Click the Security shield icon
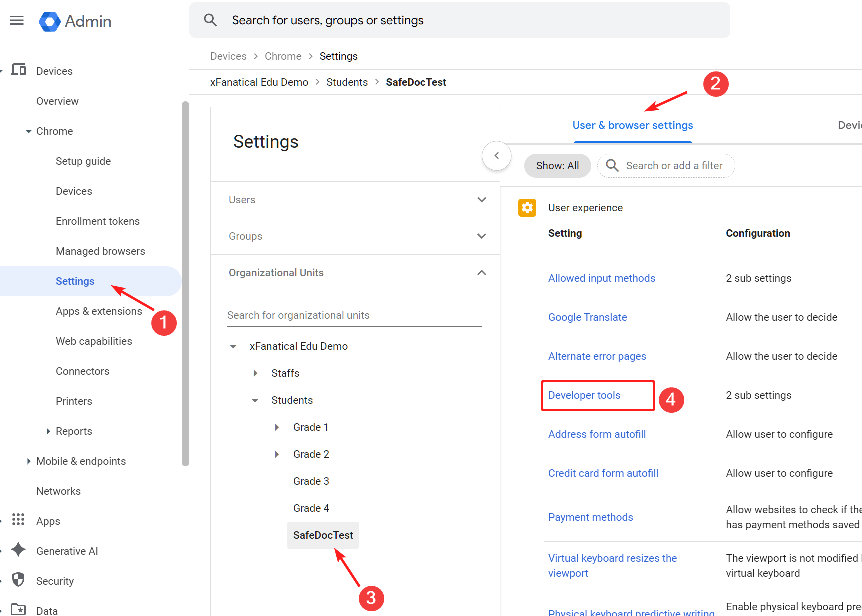 [x=18, y=580]
